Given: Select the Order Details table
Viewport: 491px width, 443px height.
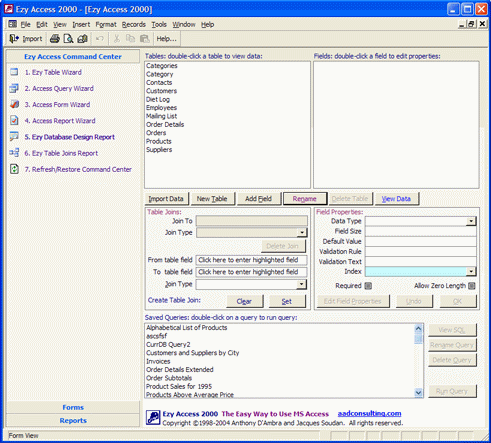Looking at the screenshot, I should point(165,124).
